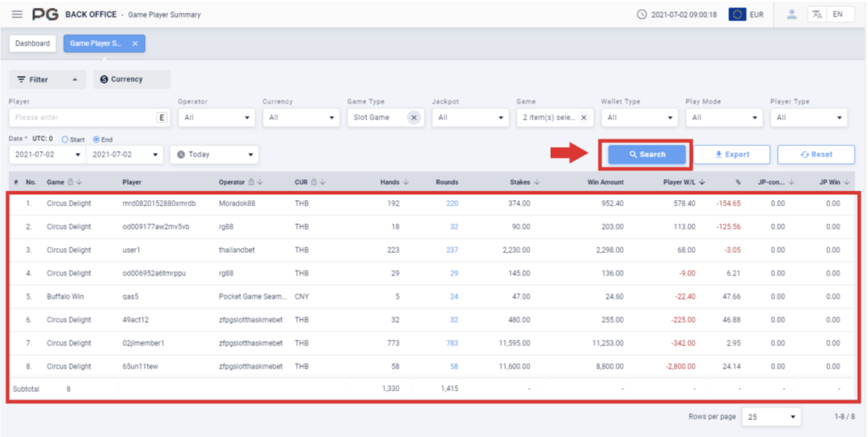Close the Game Player Summary tab

point(135,44)
